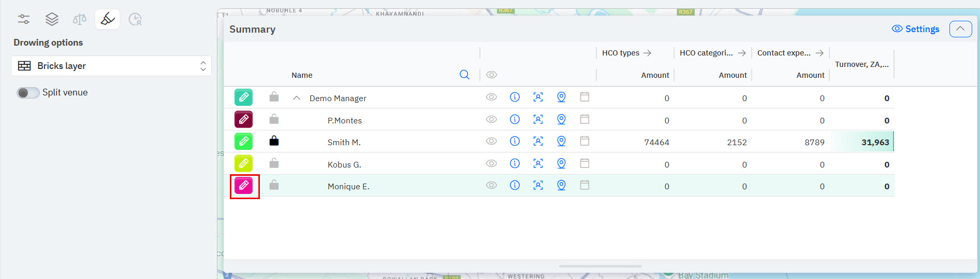Viewport: 980px width, 279px height.
Task: Click location pin icon for Kobus G.
Action: [x=561, y=163]
